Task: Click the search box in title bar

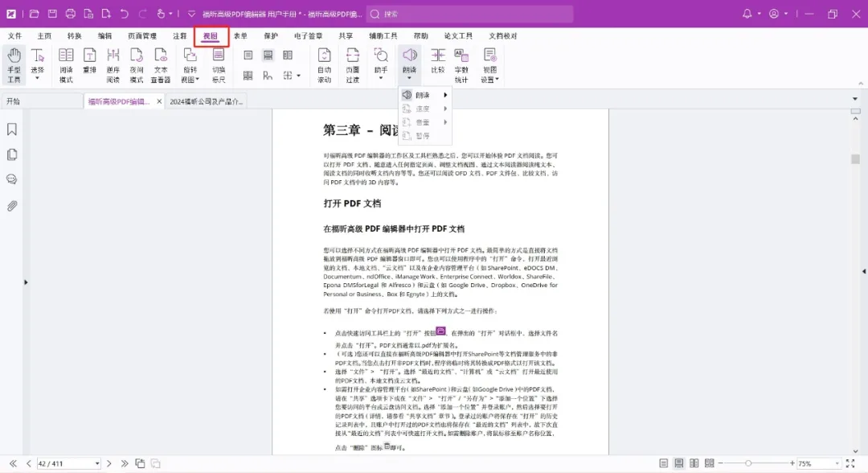Action: [x=469, y=14]
